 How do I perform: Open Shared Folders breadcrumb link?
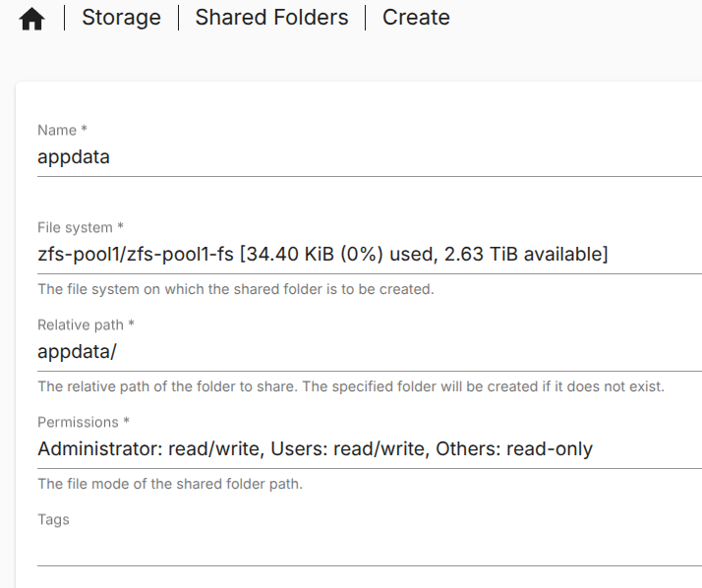click(271, 18)
